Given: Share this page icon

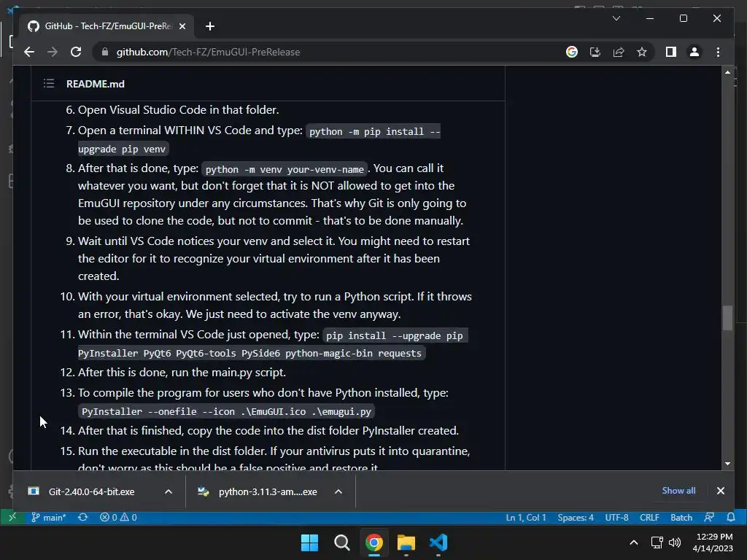Looking at the screenshot, I should 619,52.
